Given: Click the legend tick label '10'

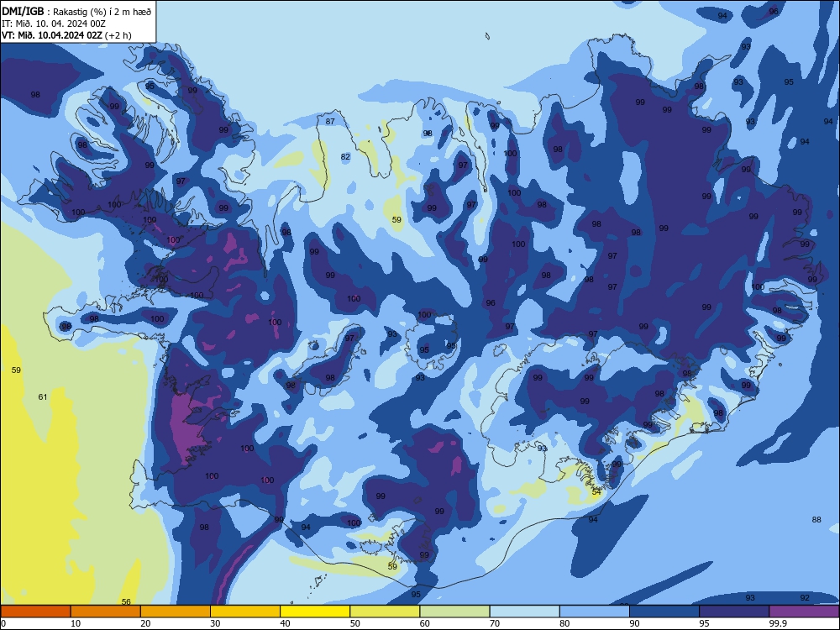Looking at the screenshot, I should click(x=76, y=623).
